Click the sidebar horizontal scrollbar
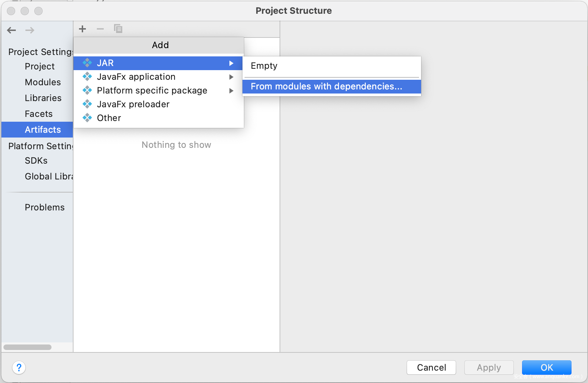 pos(27,347)
